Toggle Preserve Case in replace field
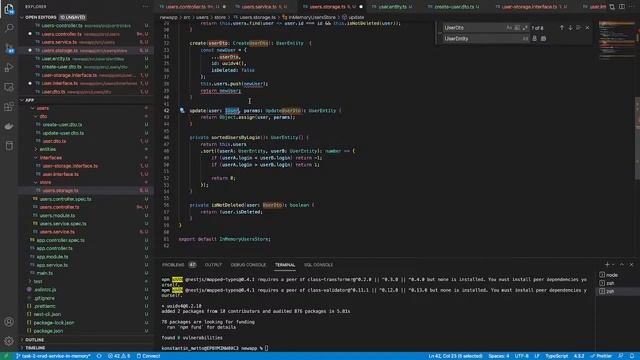Screen dimensions: 640x360 [525, 38]
